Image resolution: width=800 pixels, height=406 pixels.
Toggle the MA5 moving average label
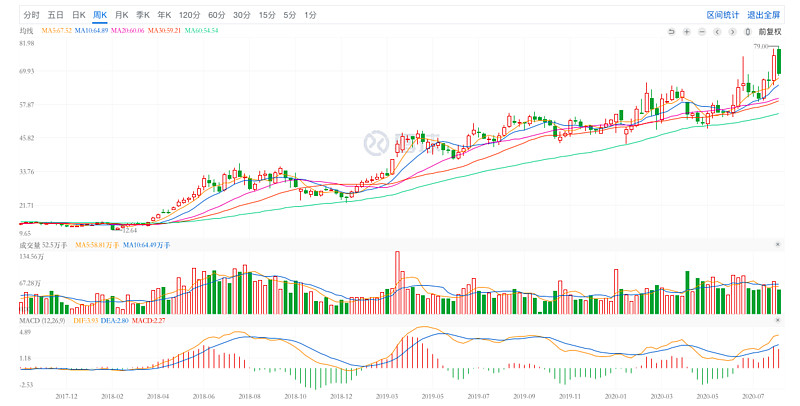56,32
